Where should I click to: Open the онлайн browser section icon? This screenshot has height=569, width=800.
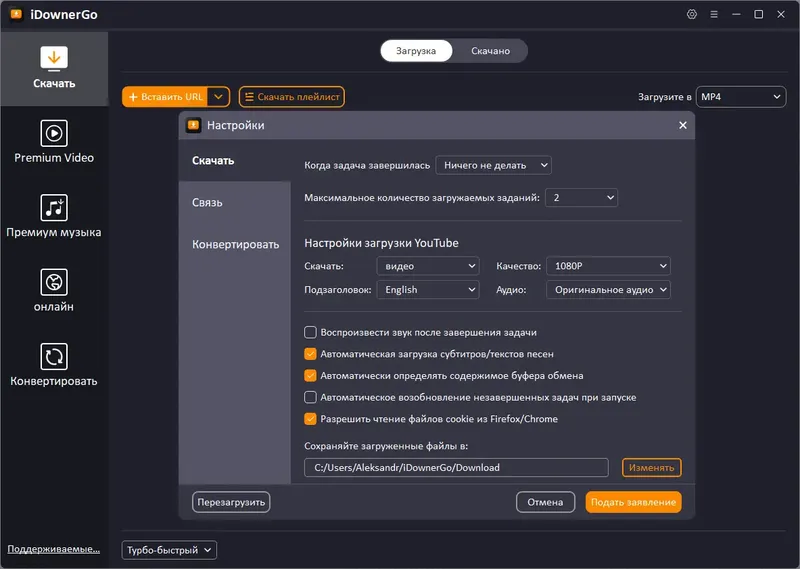click(x=53, y=281)
